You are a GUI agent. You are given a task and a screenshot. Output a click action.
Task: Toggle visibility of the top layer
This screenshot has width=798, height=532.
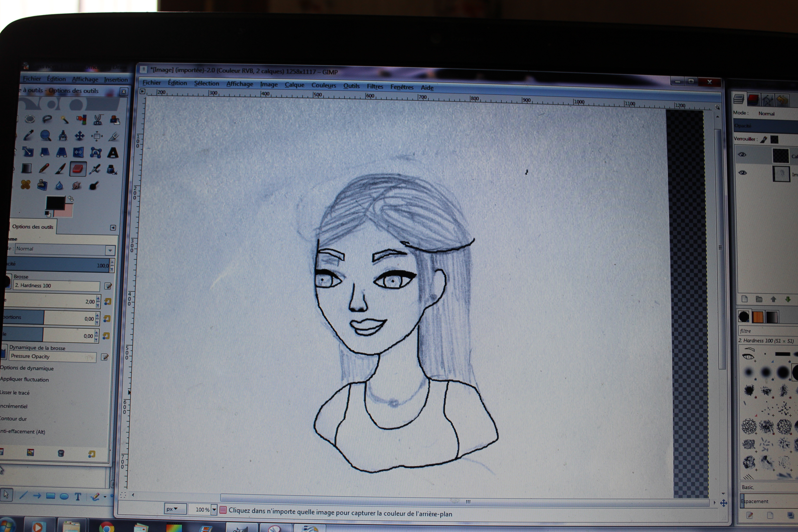[742, 155]
